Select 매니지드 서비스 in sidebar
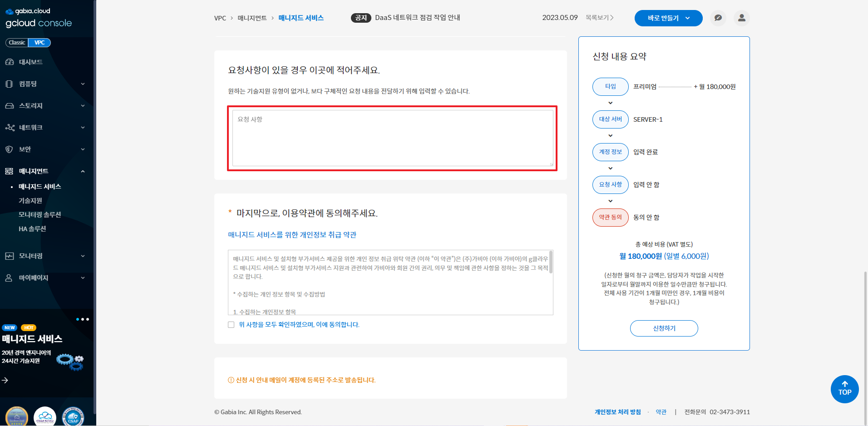 point(39,187)
